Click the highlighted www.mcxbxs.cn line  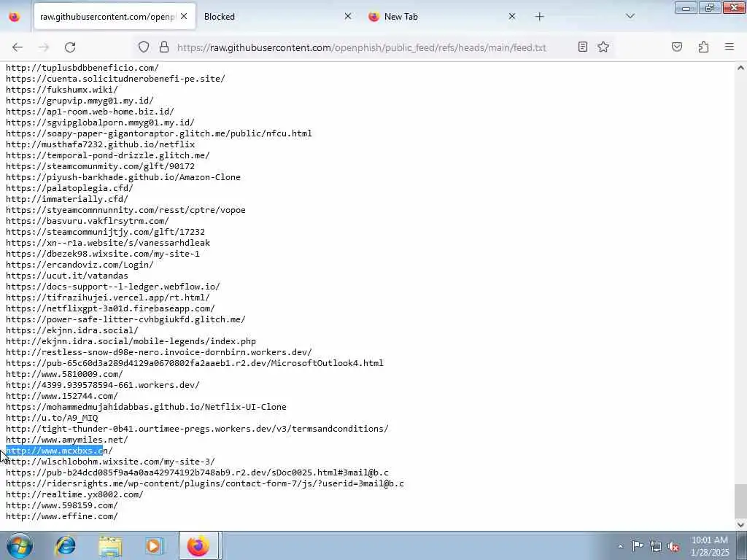tap(59, 451)
